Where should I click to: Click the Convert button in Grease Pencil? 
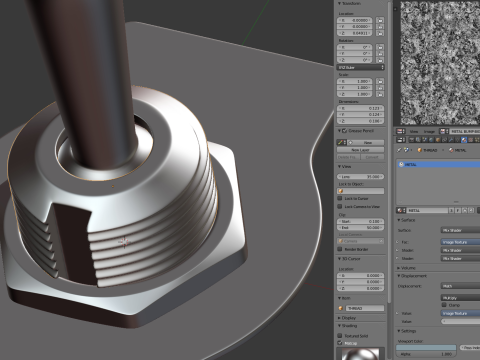tap(372, 157)
